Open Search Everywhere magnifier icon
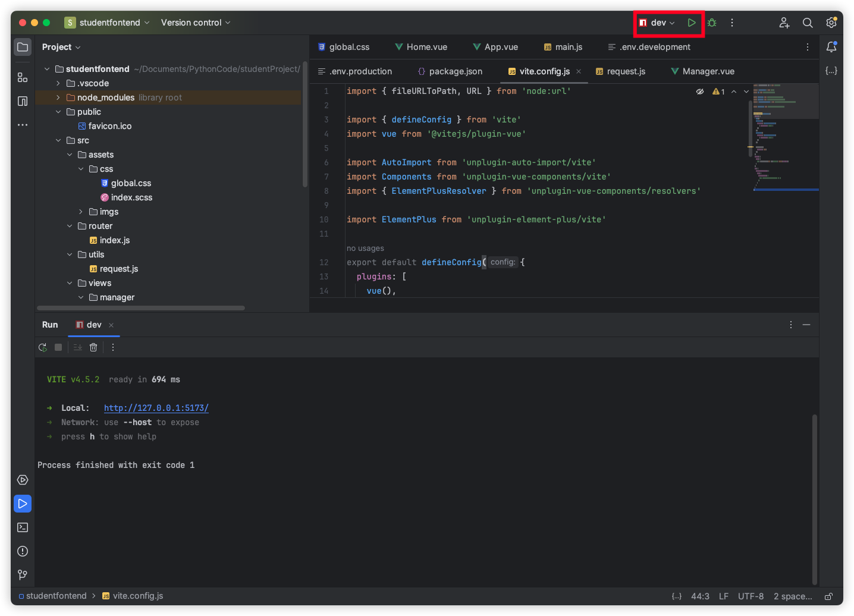The height and width of the screenshot is (616, 854). pyautogui.click(x=808, y=23)
